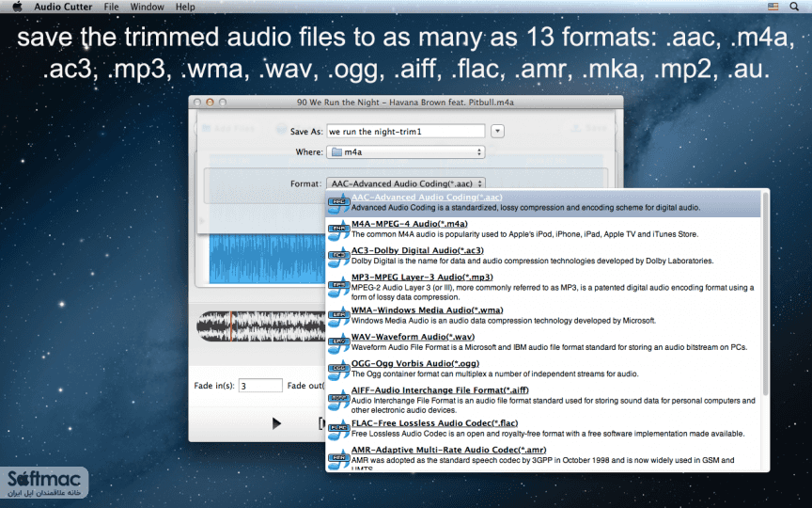Click the dimmed Save button in toolbar

click(589, 128)
